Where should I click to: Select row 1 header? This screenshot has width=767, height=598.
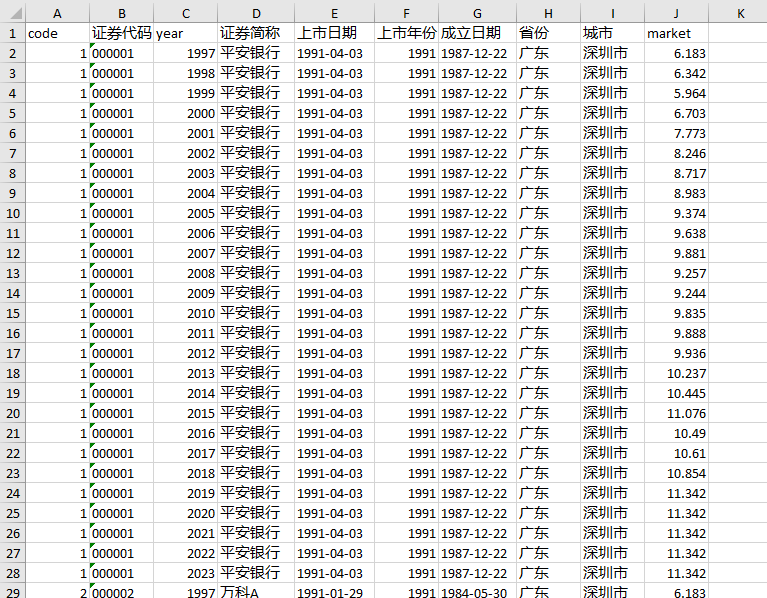(13, 33)
